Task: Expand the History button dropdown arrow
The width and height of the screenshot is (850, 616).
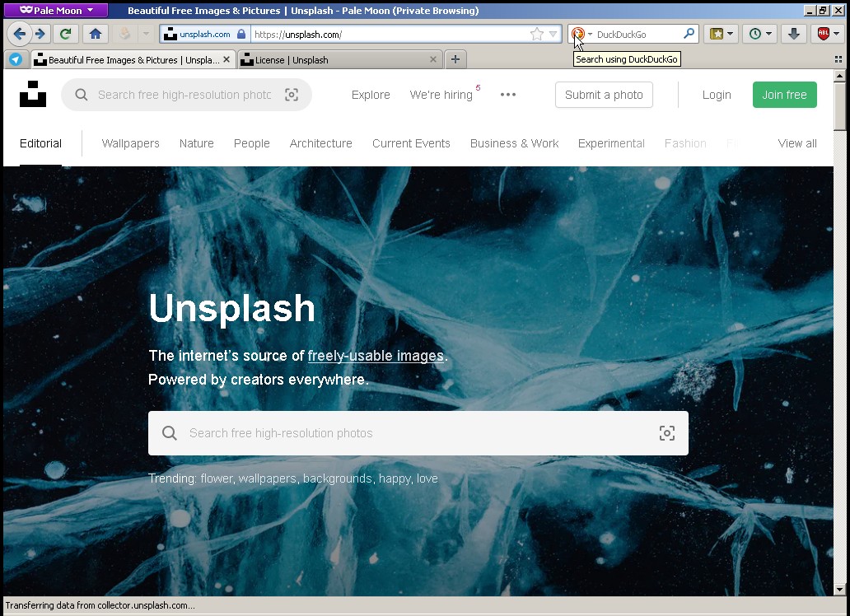Action: click(x=768, y=34)
